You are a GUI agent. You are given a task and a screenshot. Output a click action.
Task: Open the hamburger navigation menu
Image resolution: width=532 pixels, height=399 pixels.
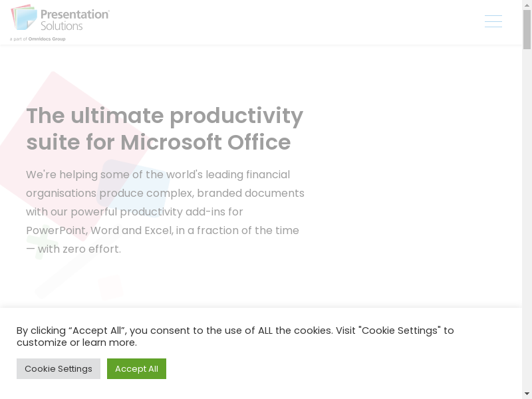click(493, 21)
